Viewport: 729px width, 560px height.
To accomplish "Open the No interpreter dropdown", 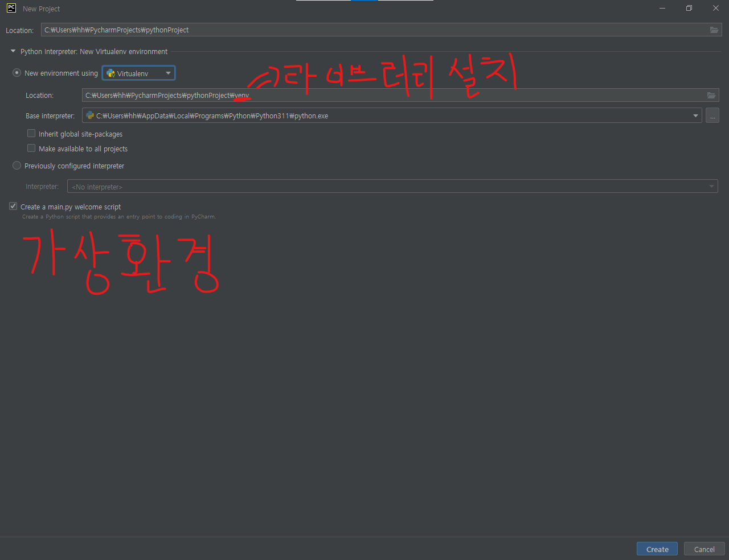I will point(392,187).
